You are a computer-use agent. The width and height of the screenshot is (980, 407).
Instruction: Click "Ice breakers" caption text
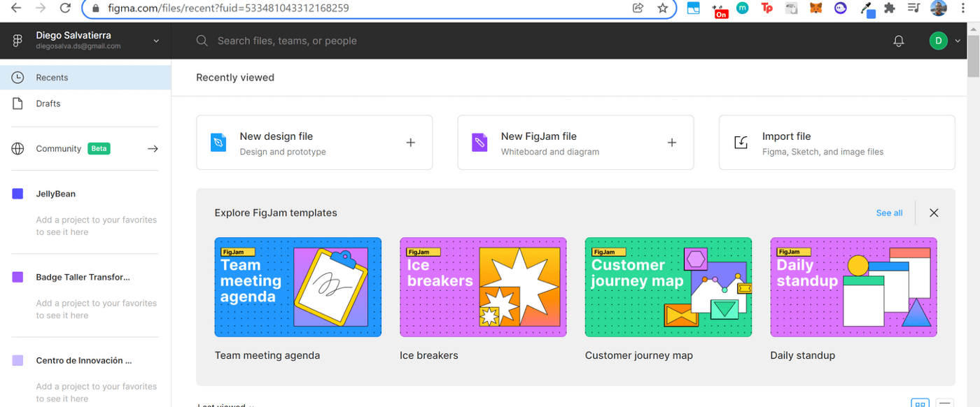tap(429, 355)
